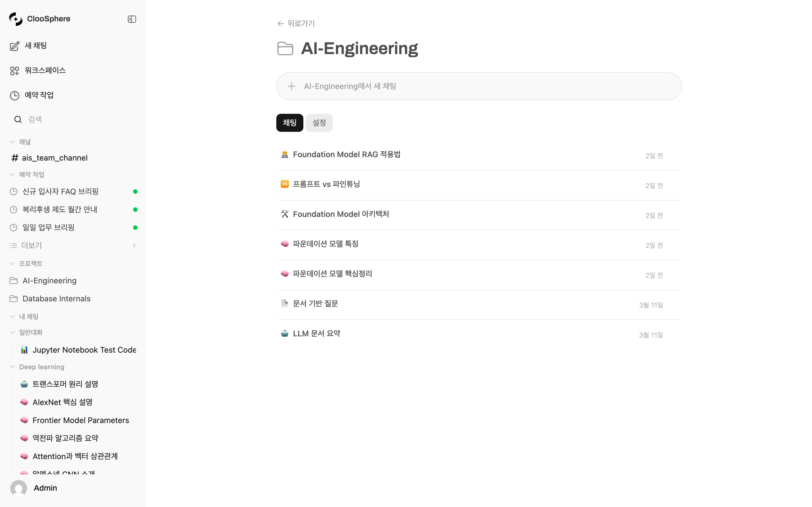
Task: Expand 더보기 in the sidebar
Action: coord(32,245)
